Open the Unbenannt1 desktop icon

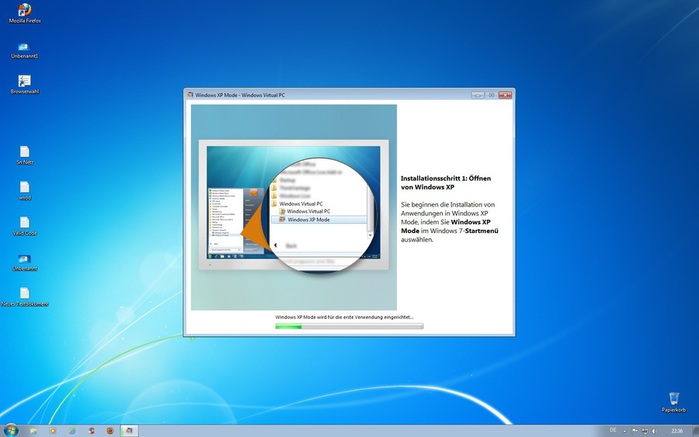pyautogui.click(x=25, y=50)
